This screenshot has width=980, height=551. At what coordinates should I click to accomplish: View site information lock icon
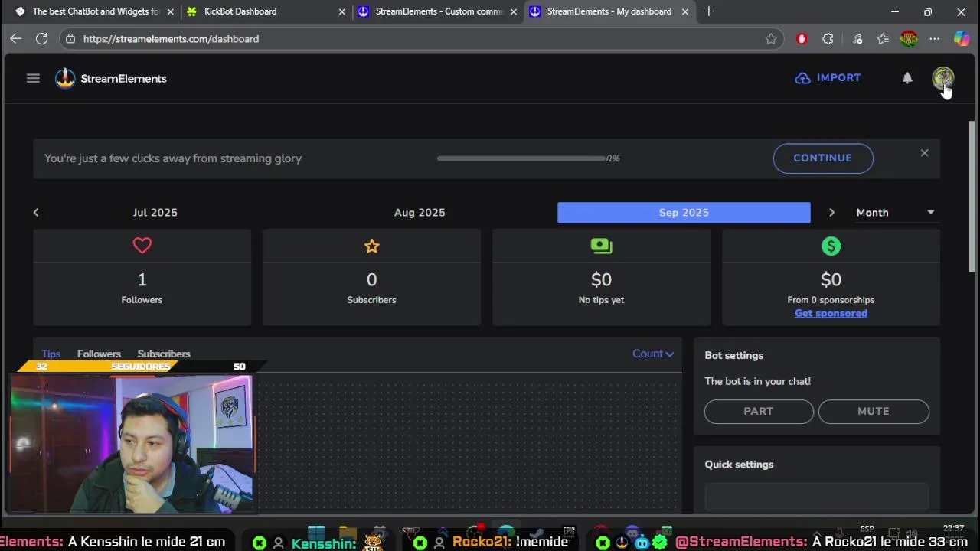pos(70,39)
